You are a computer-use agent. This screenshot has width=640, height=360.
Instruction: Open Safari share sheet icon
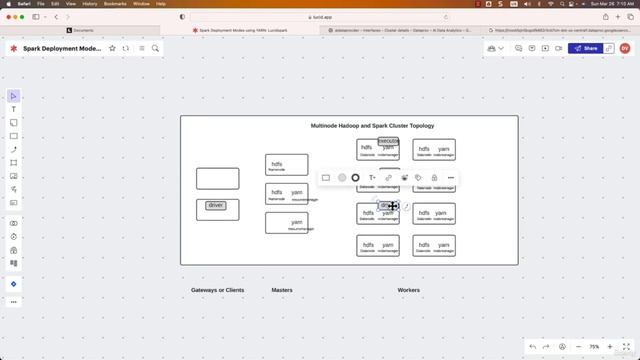click(606, 17)
